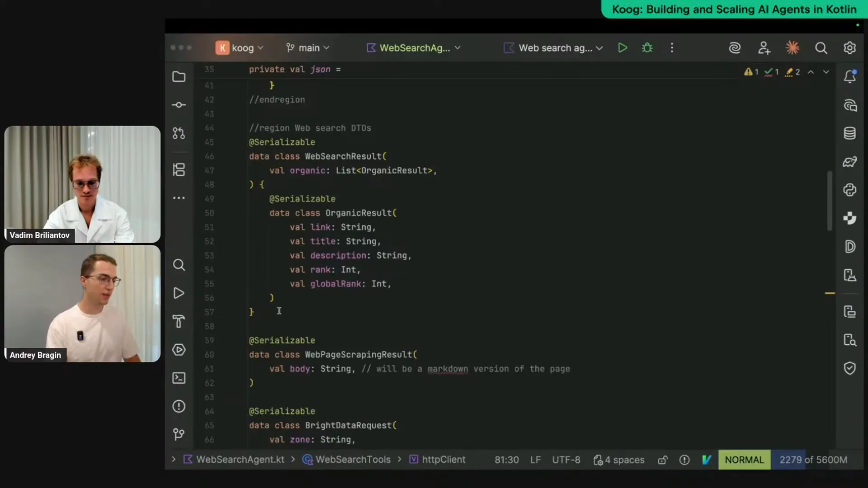Open the WebSearchAg... file dropdown
This screenshot has width=868, height=488.
point(414,48)
